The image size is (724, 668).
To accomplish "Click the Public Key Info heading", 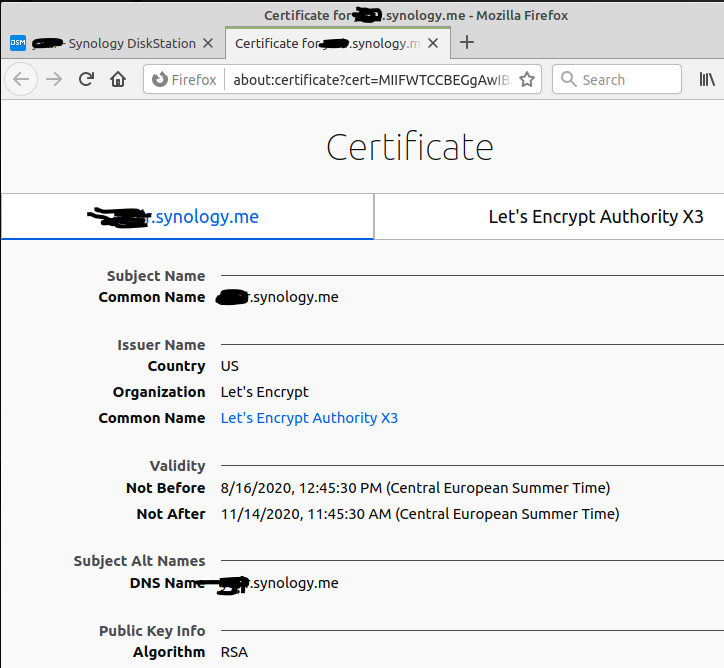I will pyautogui.click(x=152, y=631).
